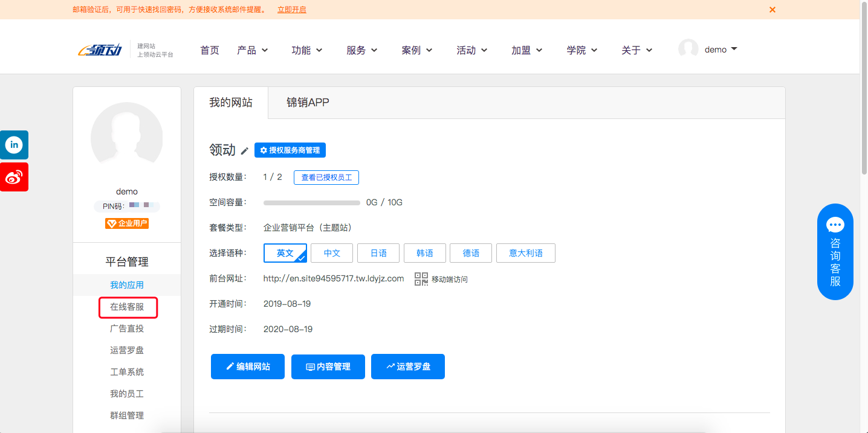Open Weibo via the sidebar icon
This screenshot has height=433, width=868.
(x=14, y=177)
